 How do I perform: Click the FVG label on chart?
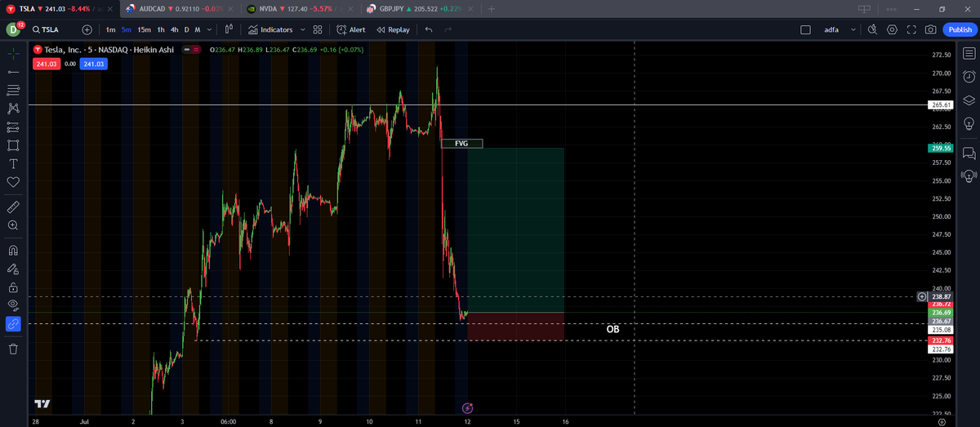click(x=461, y=143)
